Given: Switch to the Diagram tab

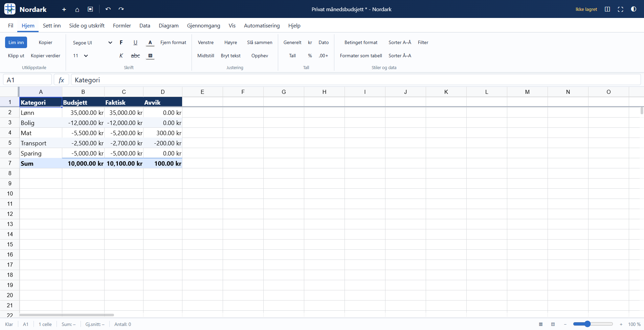Looking at the screenshot, I should tap(169, 25).
